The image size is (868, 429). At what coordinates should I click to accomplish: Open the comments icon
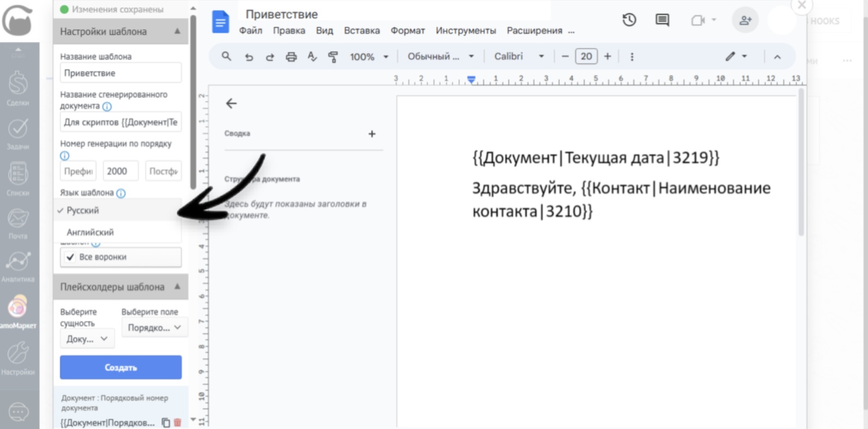[x=662, y=20]
